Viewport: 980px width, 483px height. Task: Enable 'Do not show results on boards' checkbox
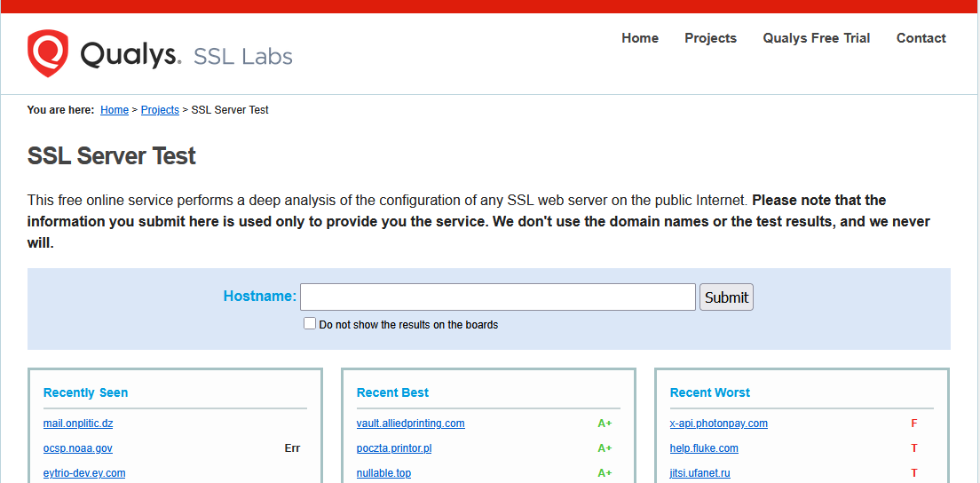310,324
